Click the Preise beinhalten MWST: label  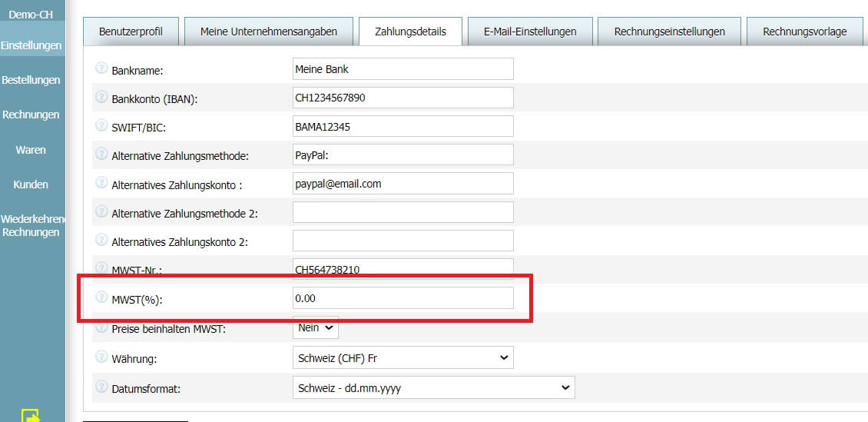169,328
